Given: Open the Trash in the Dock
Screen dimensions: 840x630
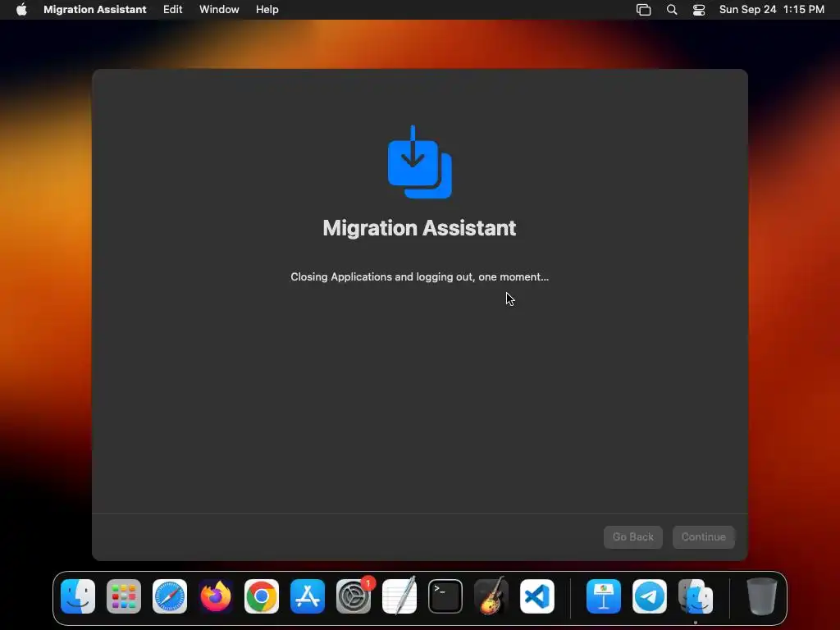Looking at the screenshot, I should click(762, 596).
